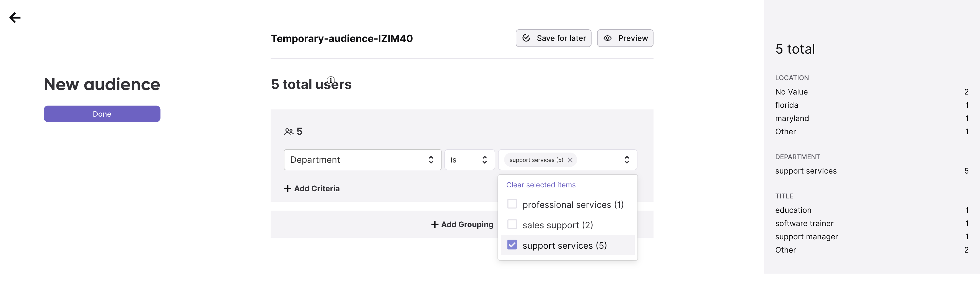Click the people group icon next to 5
Screen dimensions: 980x283
pos(289,132)
